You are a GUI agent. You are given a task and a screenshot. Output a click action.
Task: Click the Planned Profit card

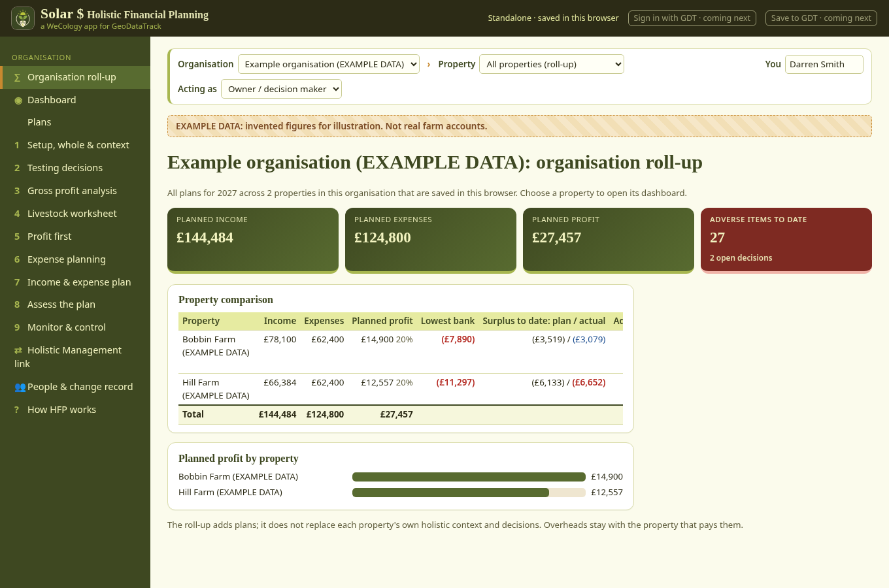pos(609,240)
